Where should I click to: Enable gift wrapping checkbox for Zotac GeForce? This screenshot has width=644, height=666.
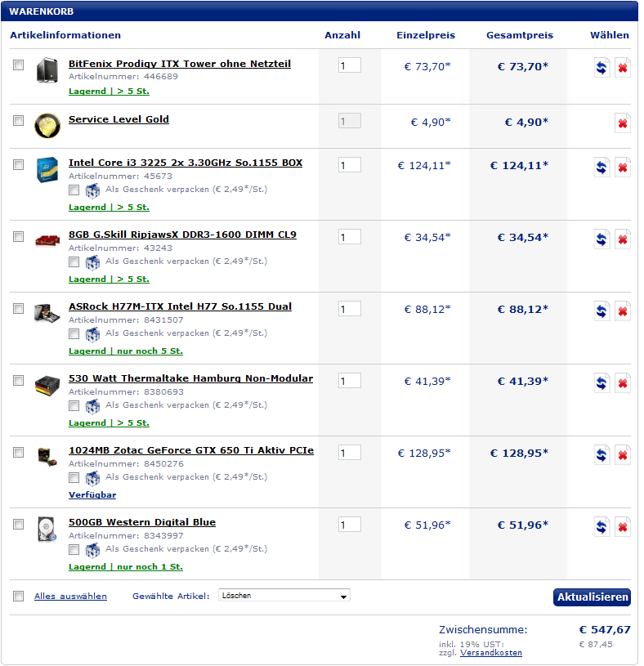[x=74, y=477]
